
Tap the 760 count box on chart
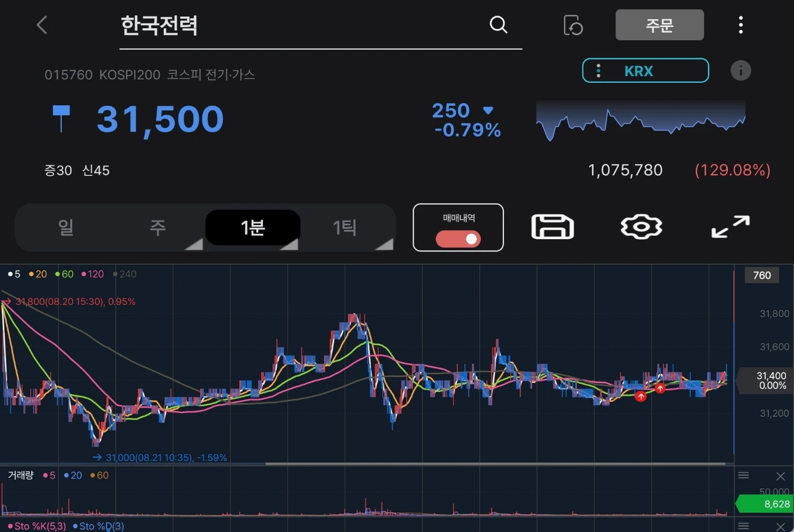762,275
